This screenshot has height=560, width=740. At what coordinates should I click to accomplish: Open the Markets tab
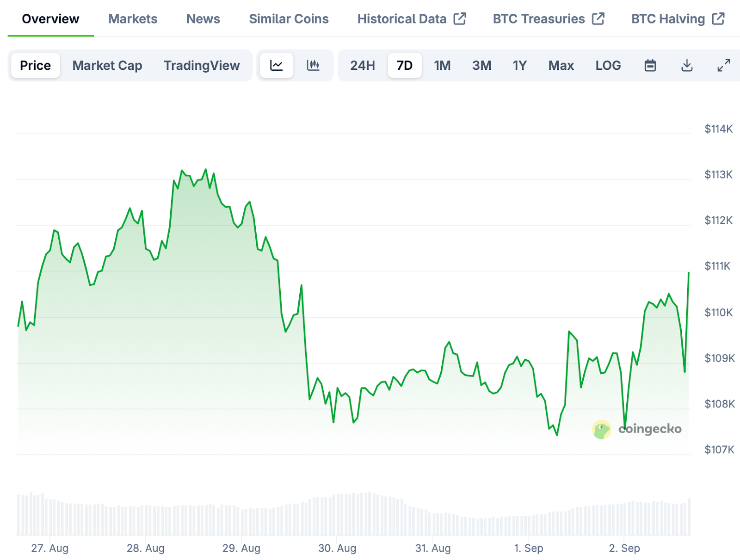(133, 18)
